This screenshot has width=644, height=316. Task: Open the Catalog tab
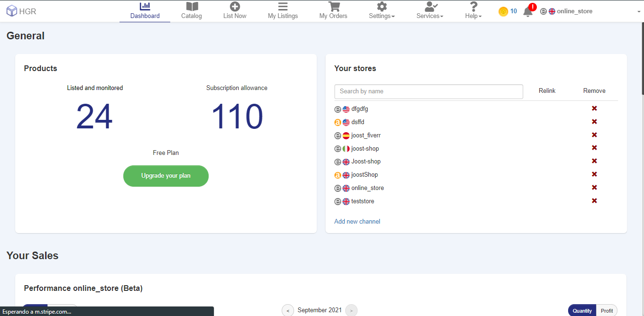[192, 11]
